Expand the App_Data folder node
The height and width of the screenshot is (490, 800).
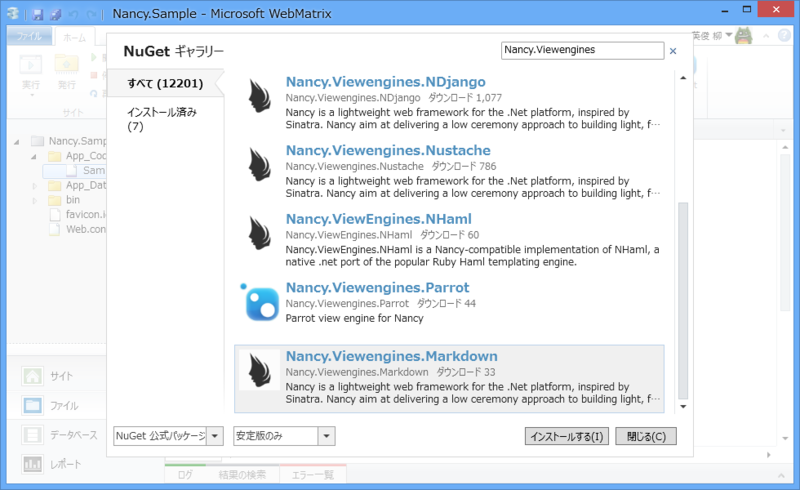tap(35, 186)
